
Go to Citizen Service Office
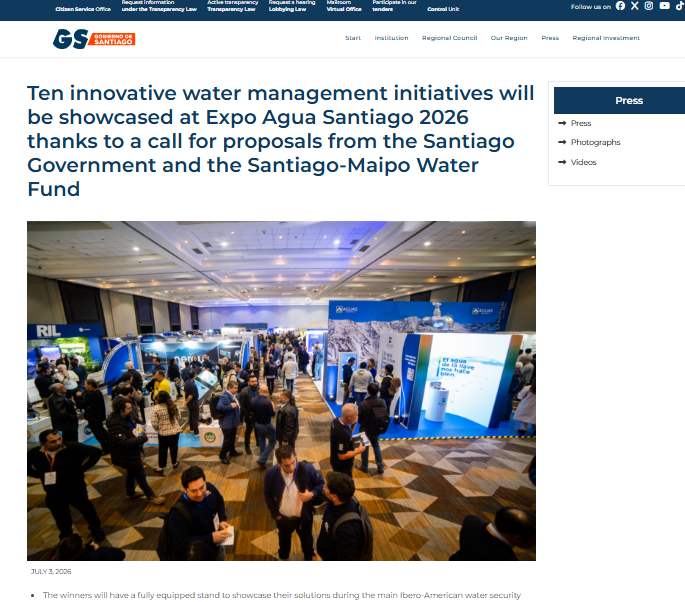83,9
